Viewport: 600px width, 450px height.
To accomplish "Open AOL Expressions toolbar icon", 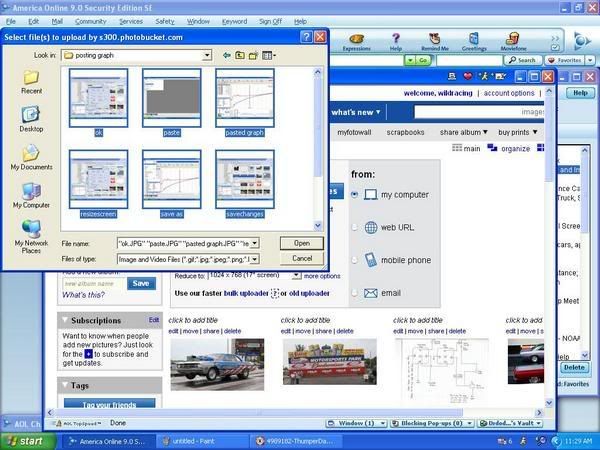I will point(357,42).
